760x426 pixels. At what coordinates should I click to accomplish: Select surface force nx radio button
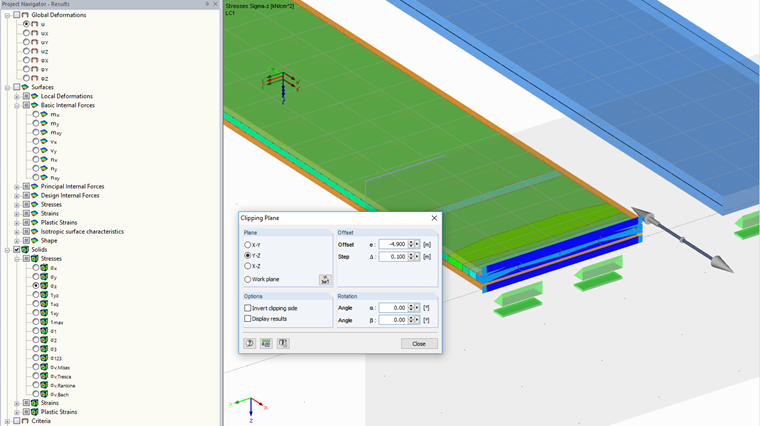(x=36, y=159)
